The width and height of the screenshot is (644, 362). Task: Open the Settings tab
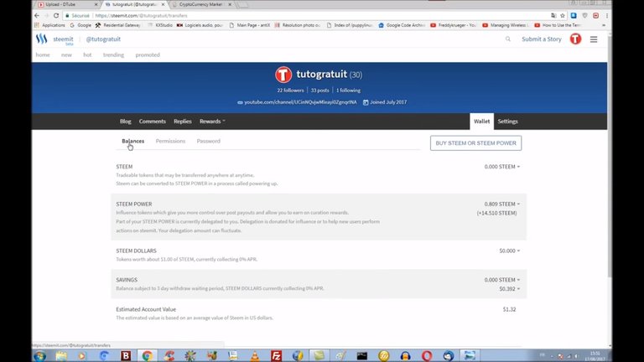tap(507, 122)
